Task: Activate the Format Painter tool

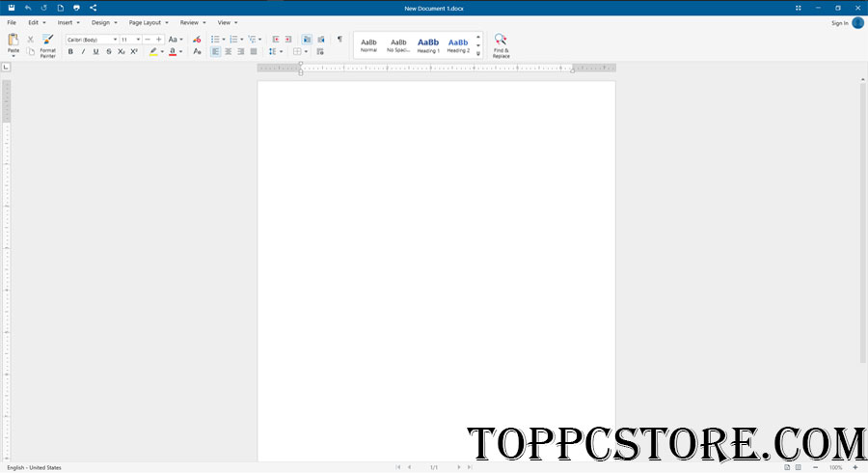Action: [47, 45]
